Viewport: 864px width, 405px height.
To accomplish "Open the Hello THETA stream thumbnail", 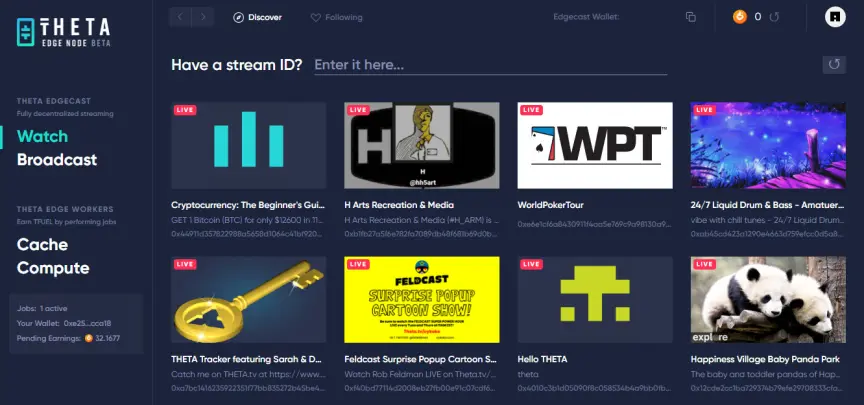I will (595, 299).
